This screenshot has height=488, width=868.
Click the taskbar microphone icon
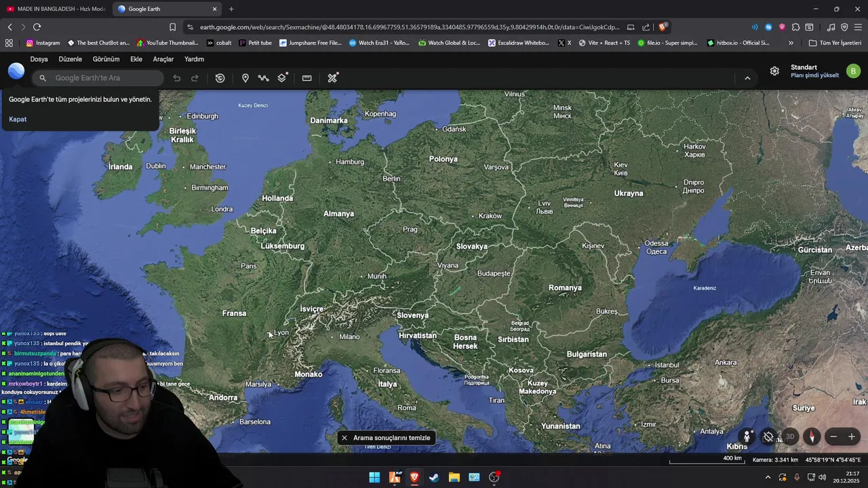point(797,477)
